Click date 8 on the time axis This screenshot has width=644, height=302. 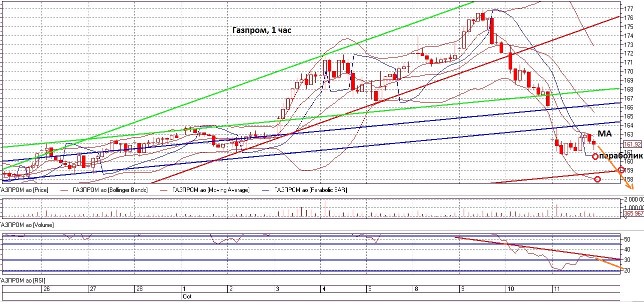(416, 289)
